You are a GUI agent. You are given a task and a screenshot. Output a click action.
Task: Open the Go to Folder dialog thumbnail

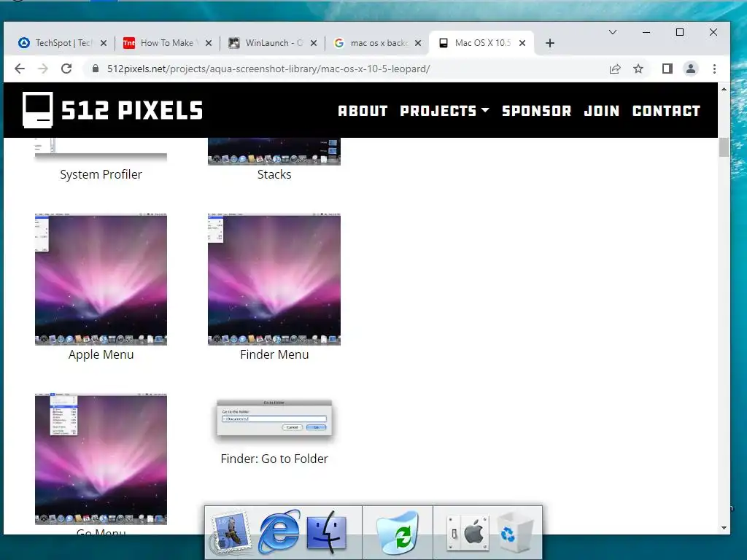click(274, 419)
